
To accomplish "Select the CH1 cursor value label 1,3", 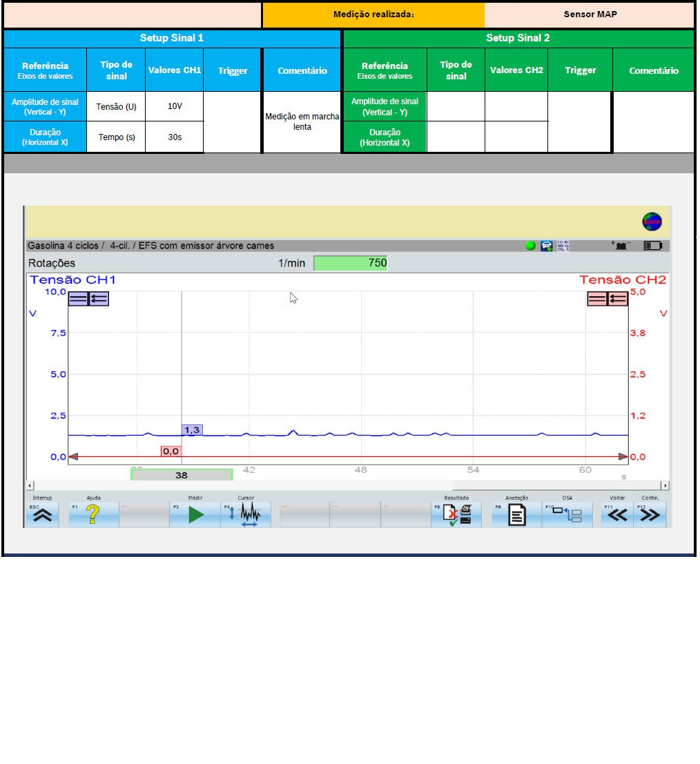I will (x=192, y=430).
